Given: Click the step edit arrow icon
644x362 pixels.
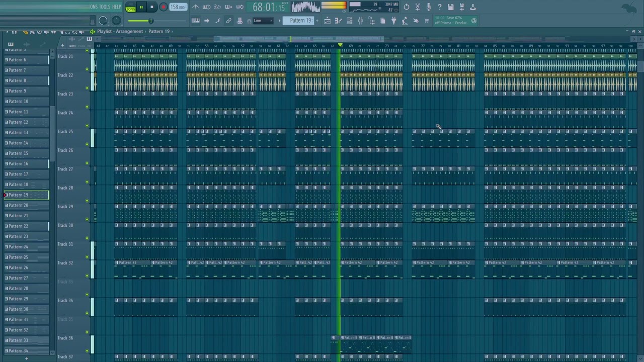Looking at the screenshot, I should [207, 21].
